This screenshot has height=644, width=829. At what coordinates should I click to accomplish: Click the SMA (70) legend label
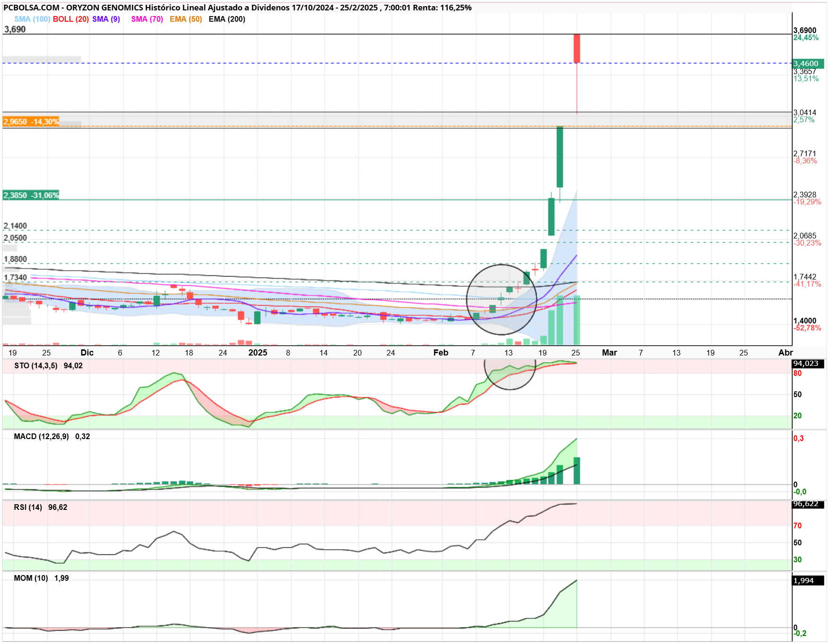[x=147, y=19]
